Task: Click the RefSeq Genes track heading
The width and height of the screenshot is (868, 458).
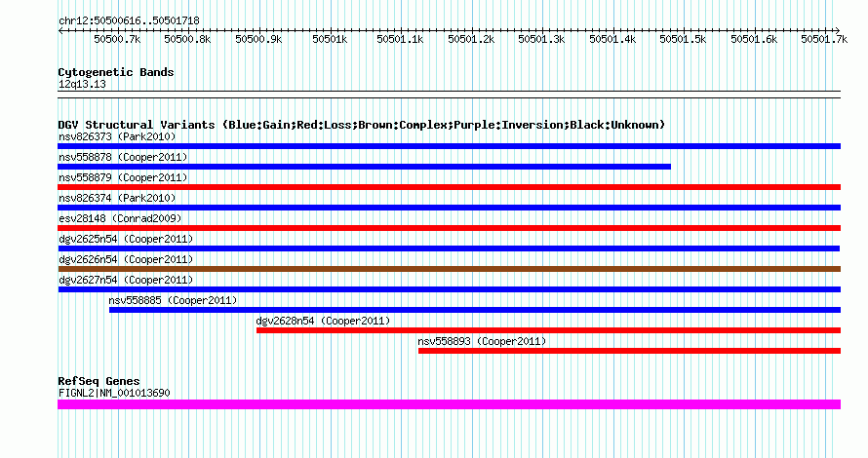Action: [99, 381]
